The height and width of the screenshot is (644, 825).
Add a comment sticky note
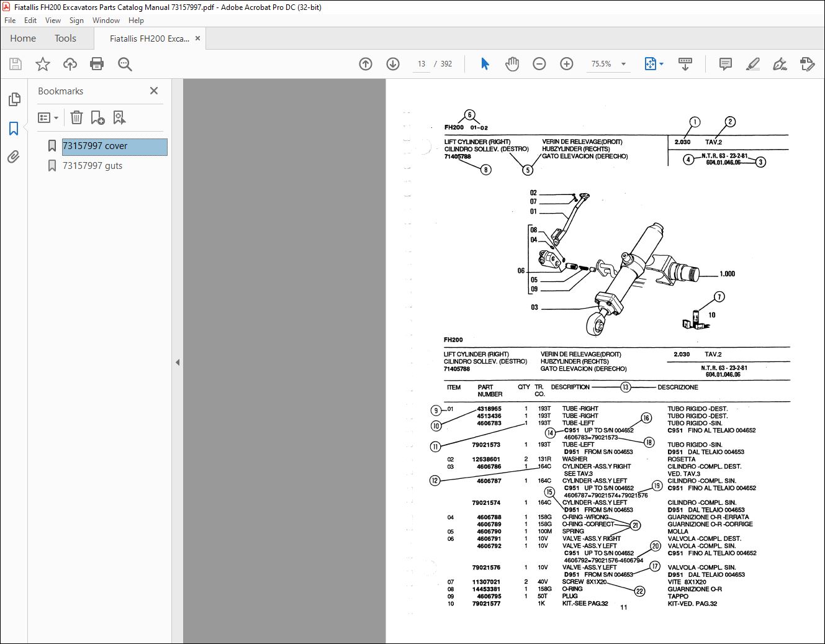(725, 64)
